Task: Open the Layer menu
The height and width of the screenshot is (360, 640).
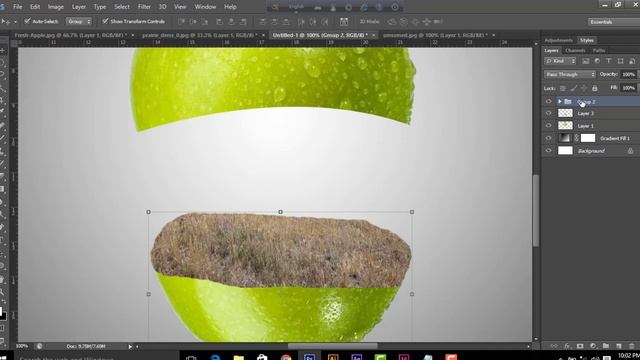Action: tap(79, 7)
